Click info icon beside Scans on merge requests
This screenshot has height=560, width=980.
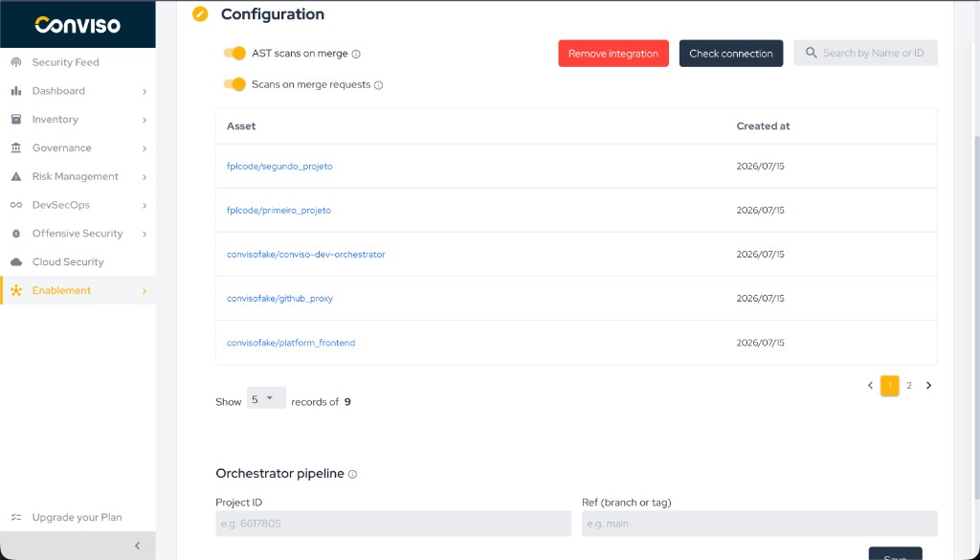pos(378,85)
